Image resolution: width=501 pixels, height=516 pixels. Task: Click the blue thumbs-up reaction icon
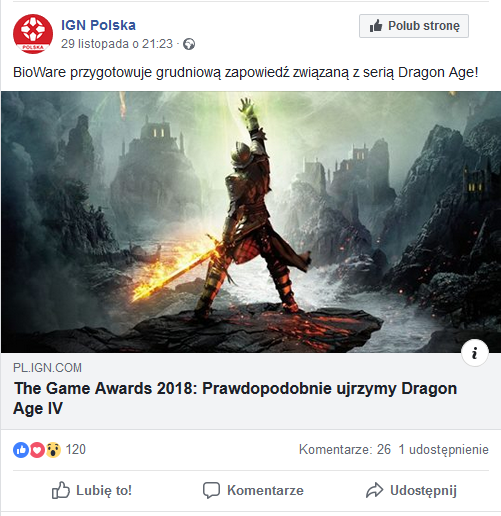21,450
